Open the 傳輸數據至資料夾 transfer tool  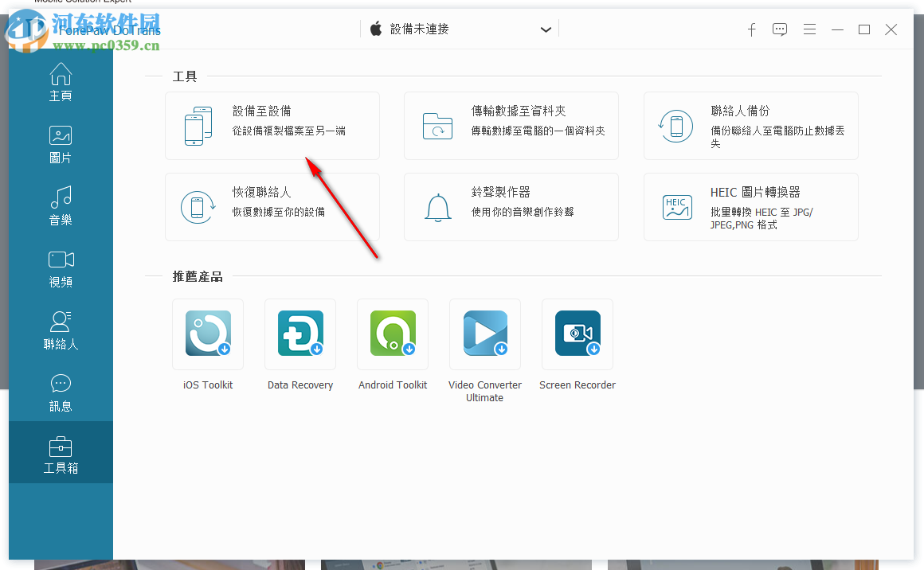(511, 126)
